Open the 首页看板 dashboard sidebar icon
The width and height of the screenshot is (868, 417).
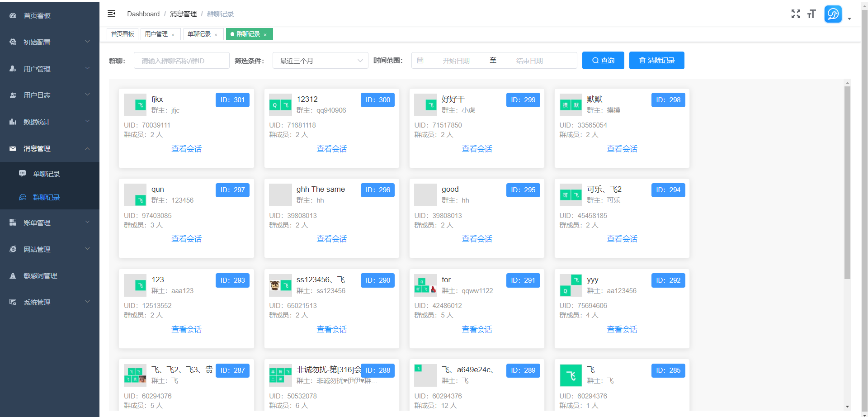pos(13,15)
